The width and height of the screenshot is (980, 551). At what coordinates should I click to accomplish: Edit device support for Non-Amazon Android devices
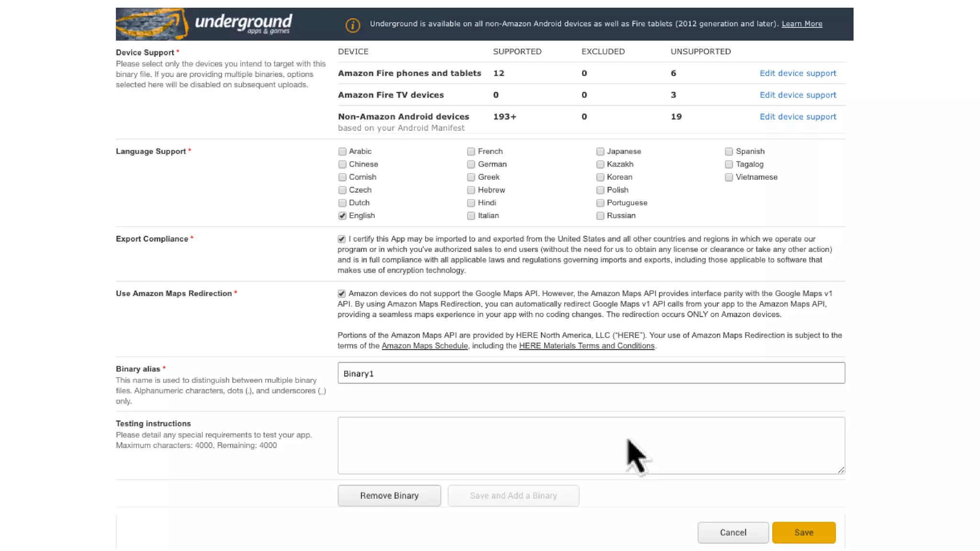tap(798, 117)
